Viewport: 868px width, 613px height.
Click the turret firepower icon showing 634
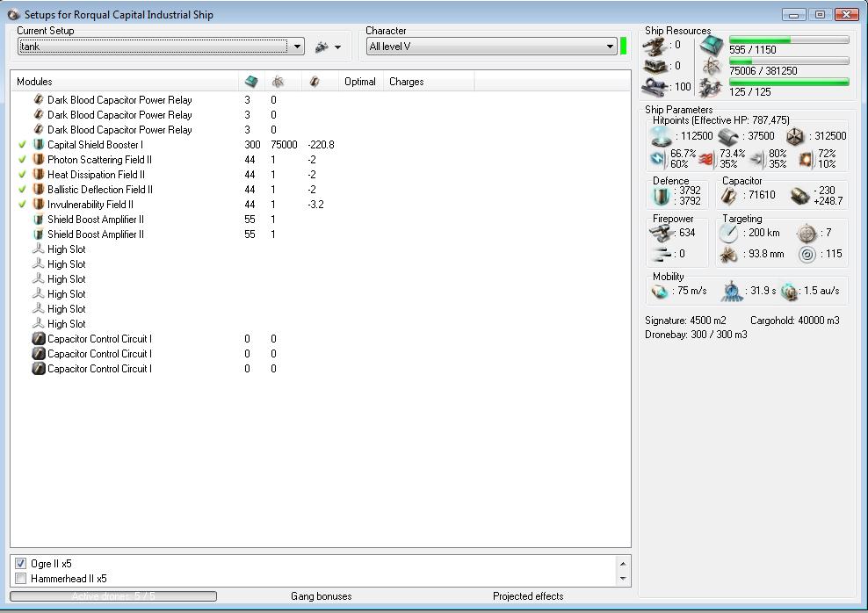661,233
